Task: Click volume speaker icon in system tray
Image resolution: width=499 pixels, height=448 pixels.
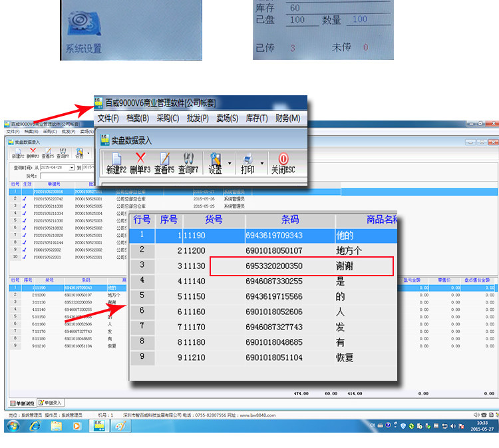Action: (453, 426)
